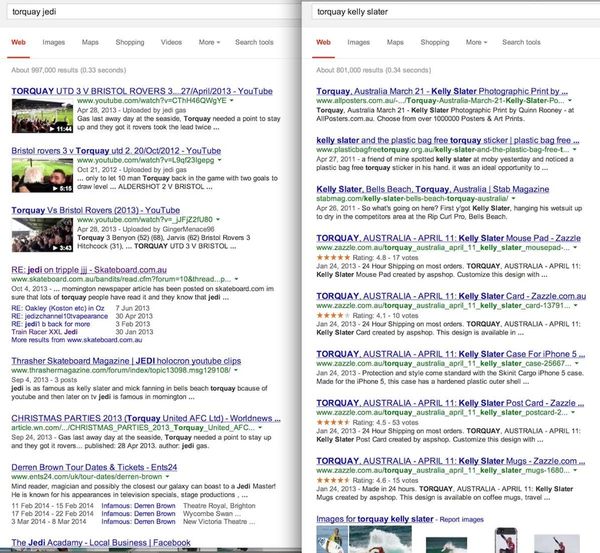Expand URL arrow beside thrashermagazine.com forum URL
The width and height of the screenshot is (600, 553).
click(x=236, y=370)
